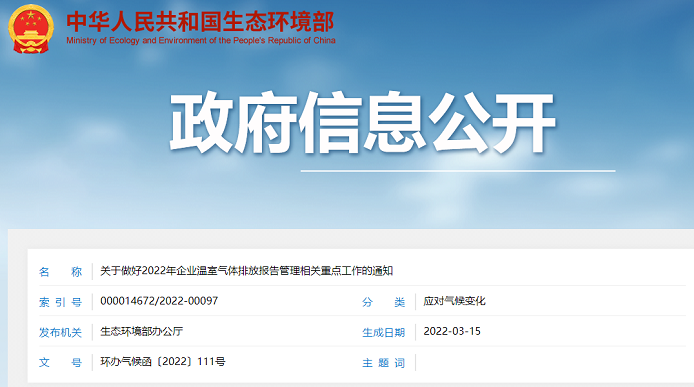Click the national emblem logo icon
694x387 pixels.
[x=31, y=29]
